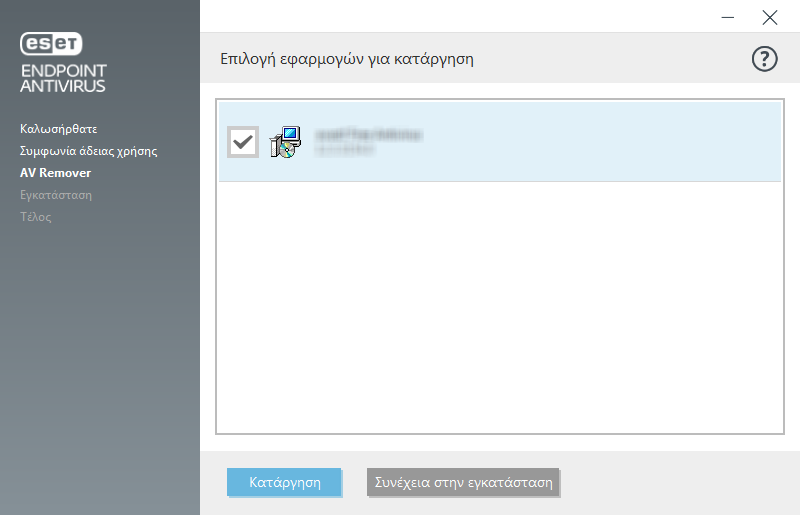Select the Καλωσήρθατε step in sidebar

(59, 129)
